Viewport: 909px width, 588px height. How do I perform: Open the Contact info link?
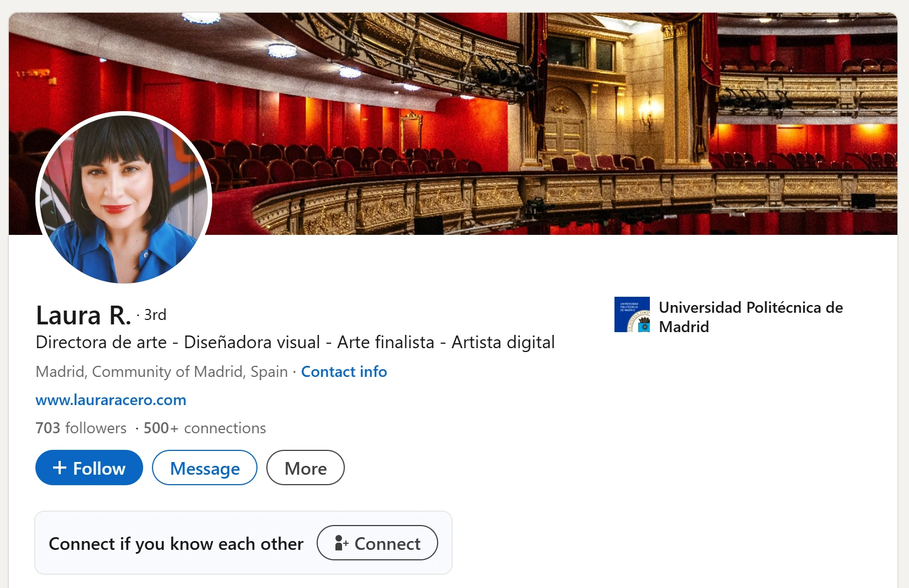[344, 372]
